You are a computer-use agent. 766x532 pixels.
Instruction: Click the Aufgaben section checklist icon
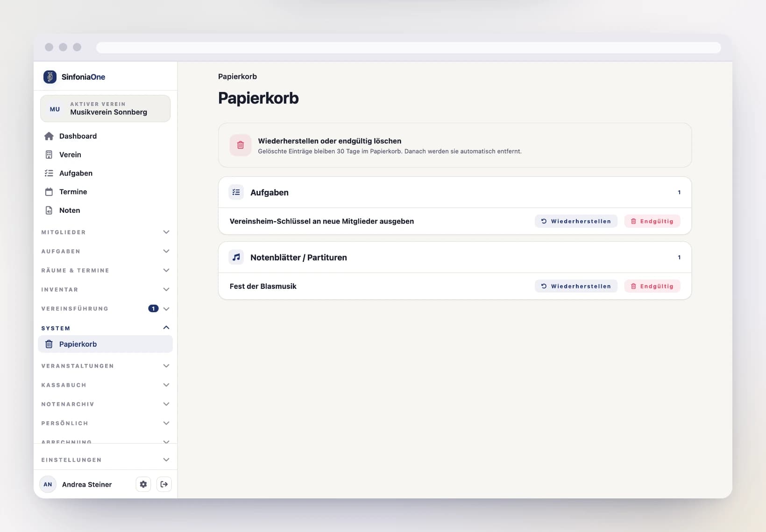(x=236, y=192)
